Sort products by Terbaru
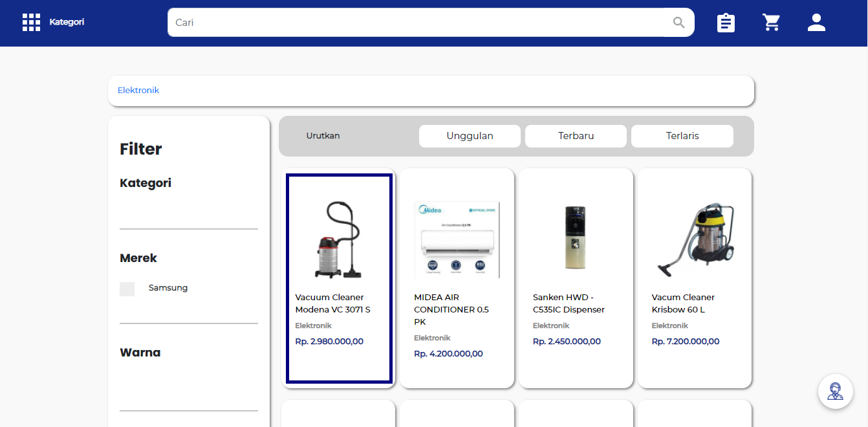 [x=576, y=136]
